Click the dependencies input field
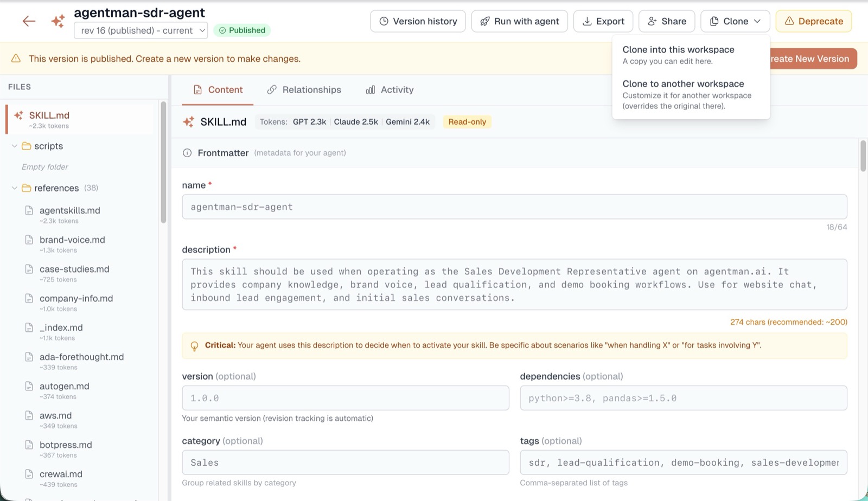 click(x=684, y=398)
